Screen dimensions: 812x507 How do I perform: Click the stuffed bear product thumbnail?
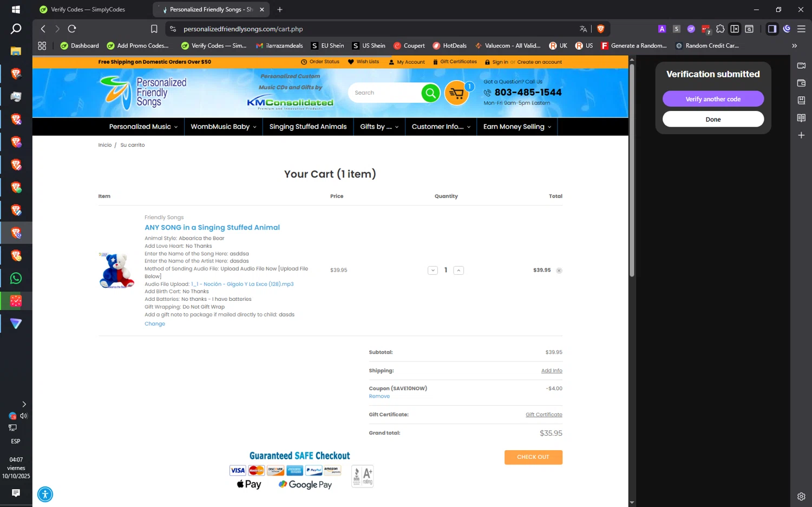(x=116, y=270)
